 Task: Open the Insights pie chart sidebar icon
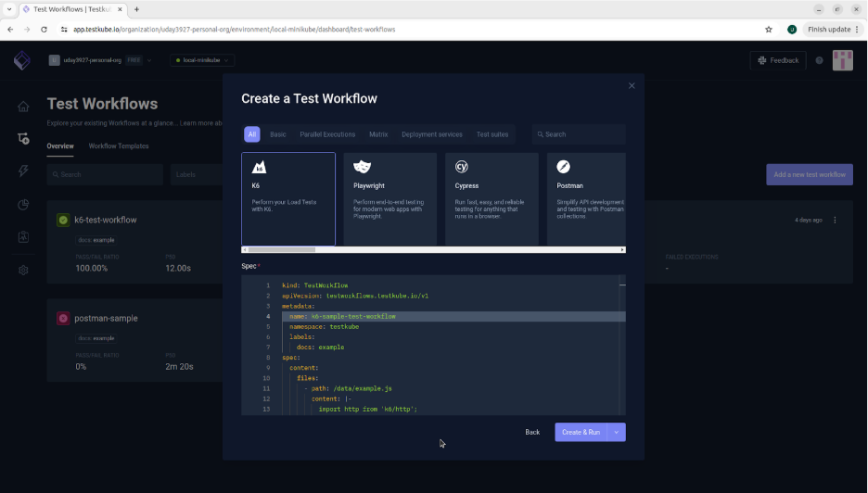23,204
